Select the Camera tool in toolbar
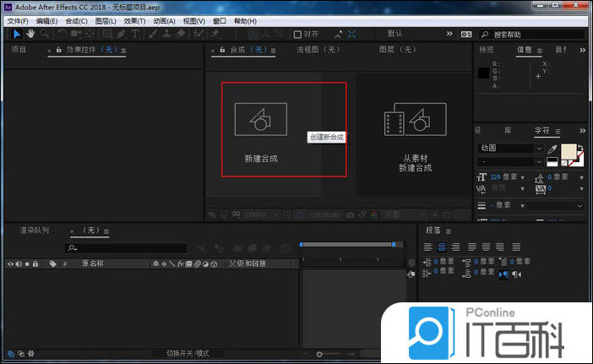This screenshot has width=593, height=364. [x=76, y=34]
